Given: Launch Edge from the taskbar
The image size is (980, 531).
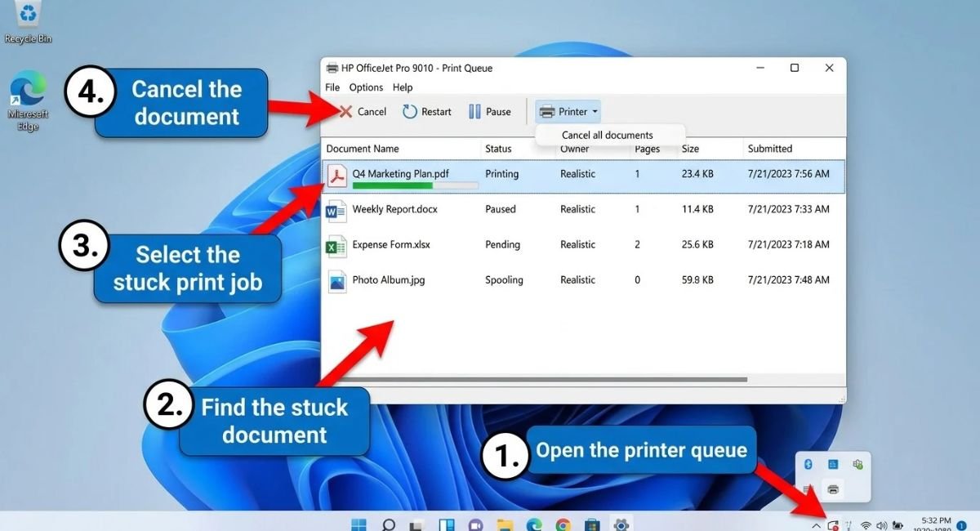Looking at the screenshot, I should pos(534,524).
